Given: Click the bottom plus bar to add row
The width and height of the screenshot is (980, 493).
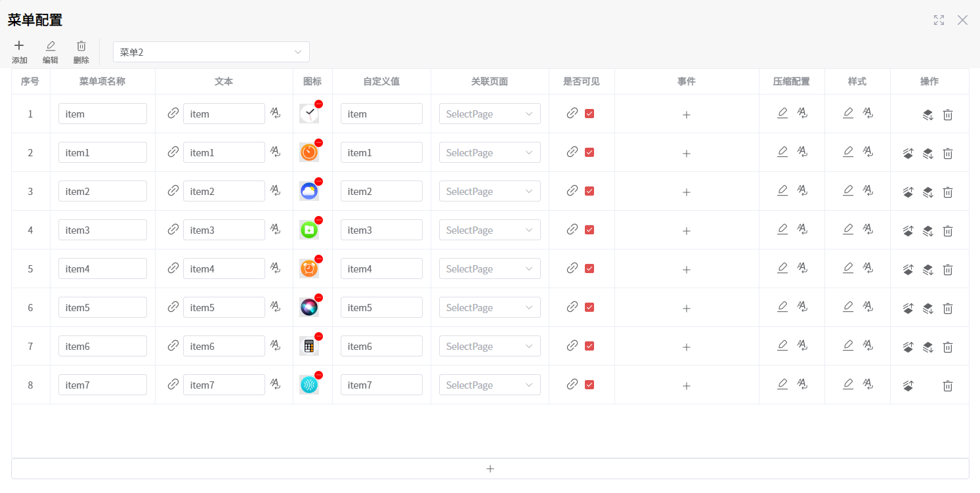Looking at the screenshot, I should 490,469.
